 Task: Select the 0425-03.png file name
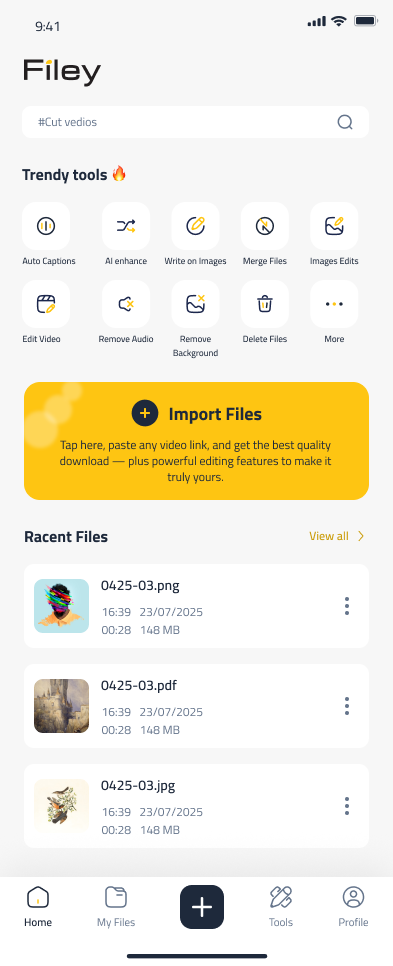(140, 586)
